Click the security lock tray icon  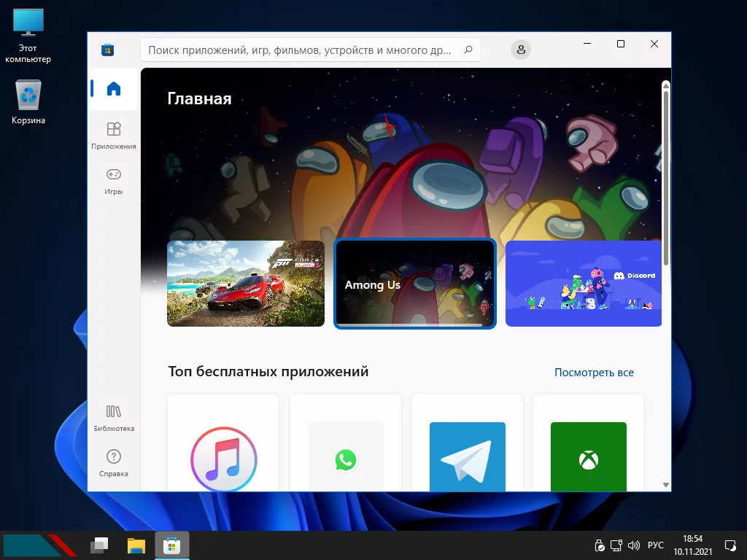pyautogui.click(x=600, y=545)
